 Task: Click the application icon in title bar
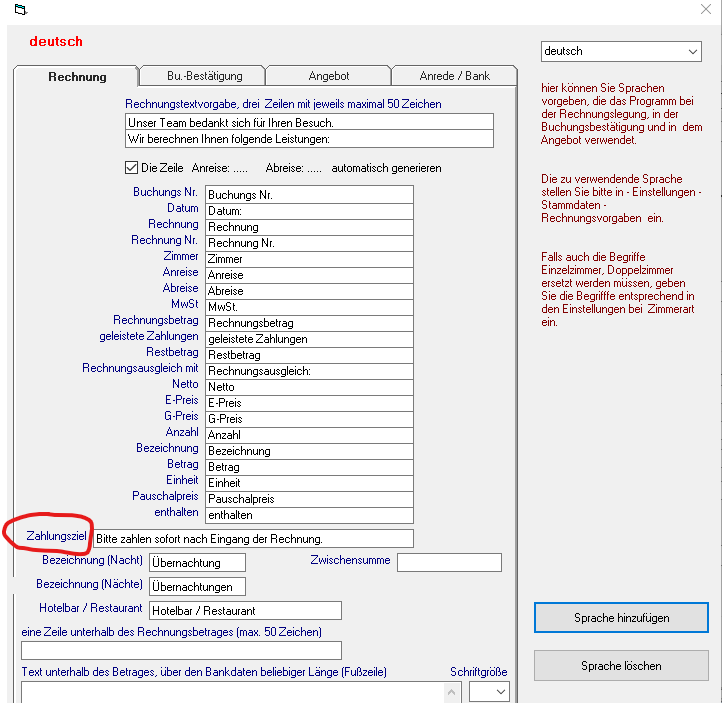19,11
